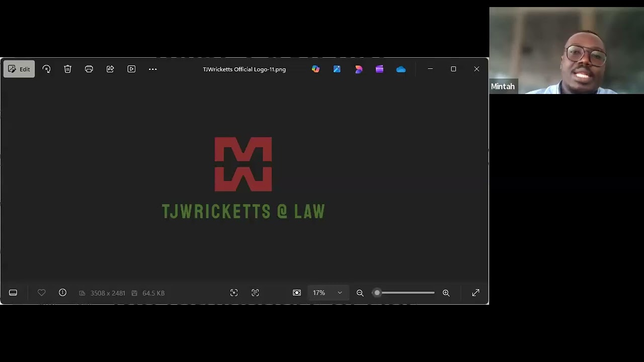The width and height of the screenshot is (644, 362).
Task: Zoom in using the plus magnifier
Action: (446, 293)
